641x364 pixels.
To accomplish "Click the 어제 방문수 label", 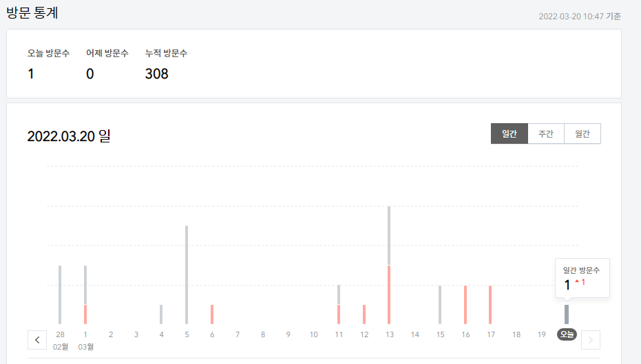I will click(107, 53).
